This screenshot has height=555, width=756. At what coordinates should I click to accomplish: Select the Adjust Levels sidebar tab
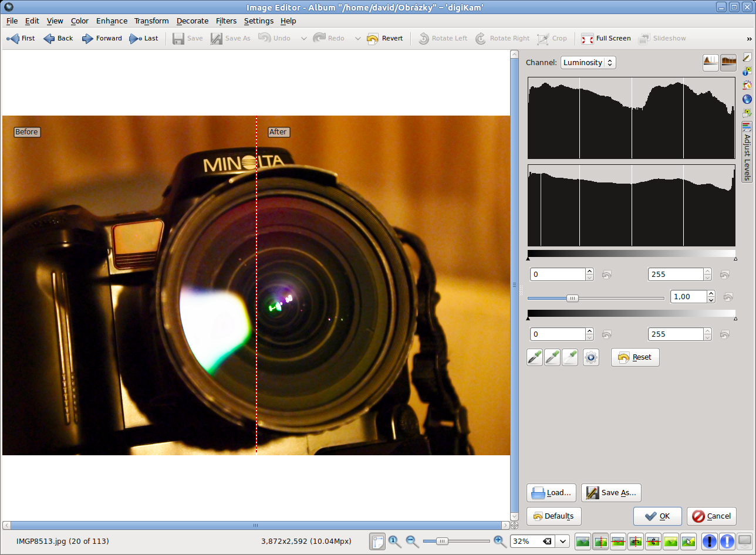[747, 152]
